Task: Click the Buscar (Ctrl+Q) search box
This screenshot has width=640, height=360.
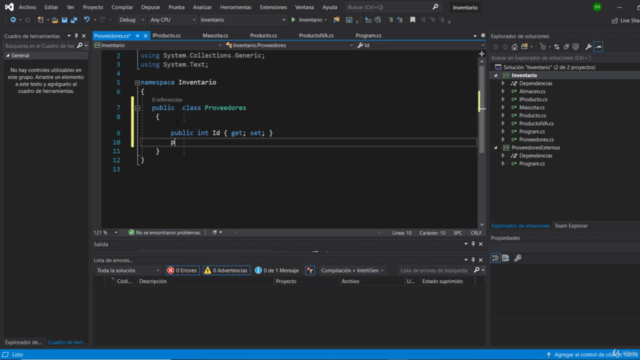Action: 393,7
